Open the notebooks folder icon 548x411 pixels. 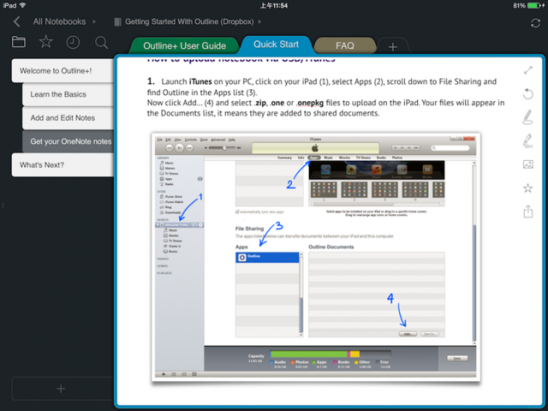[x=19, y=42]
